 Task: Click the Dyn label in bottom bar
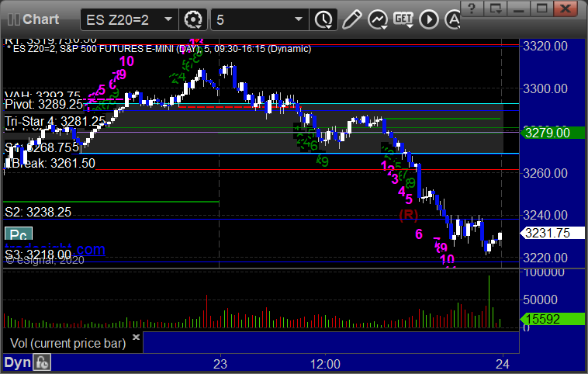(x=17, y=362)
